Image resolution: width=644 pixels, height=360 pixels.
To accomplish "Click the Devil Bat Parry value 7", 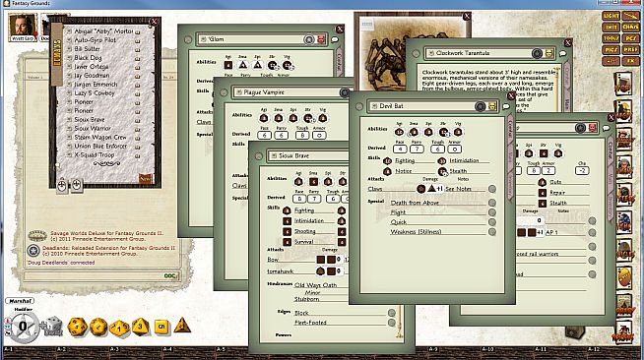I will [x=417, y=150].
